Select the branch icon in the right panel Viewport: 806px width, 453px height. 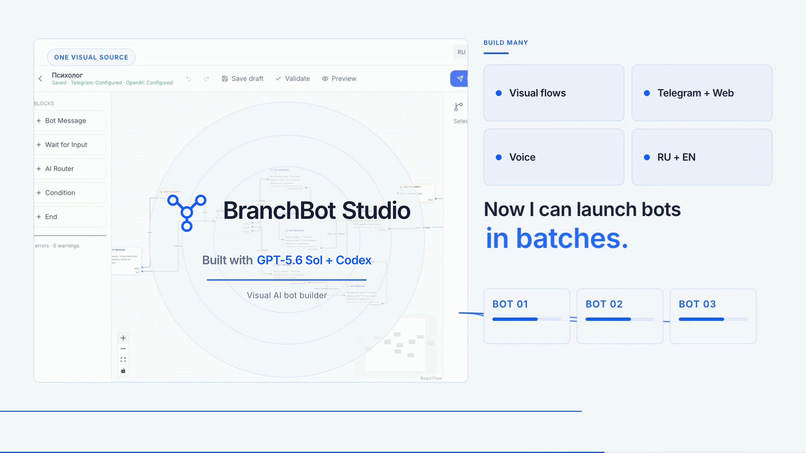pos(458,107)
